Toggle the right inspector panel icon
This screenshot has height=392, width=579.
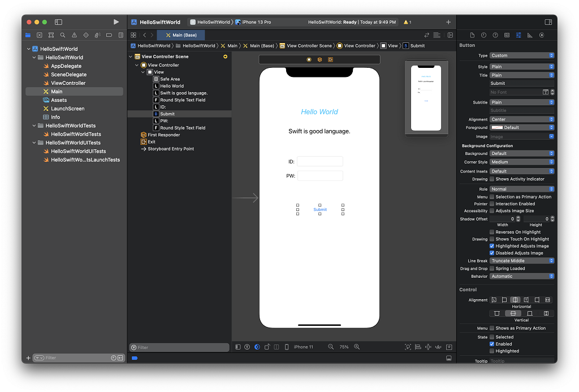coord(548,22)
